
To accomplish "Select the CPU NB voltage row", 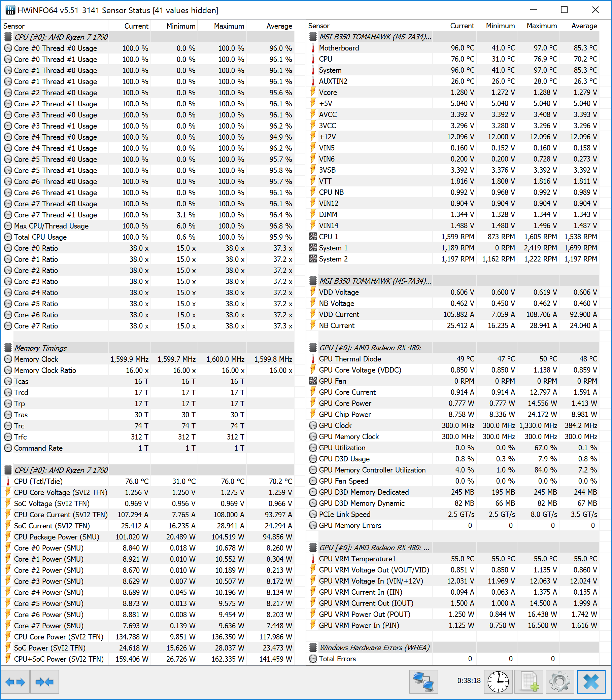I will point(453,192).
